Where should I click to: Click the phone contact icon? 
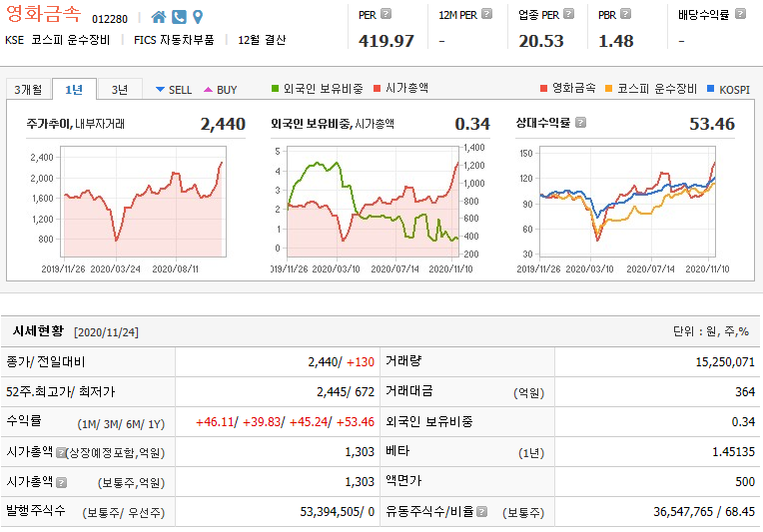coord(179,17)
